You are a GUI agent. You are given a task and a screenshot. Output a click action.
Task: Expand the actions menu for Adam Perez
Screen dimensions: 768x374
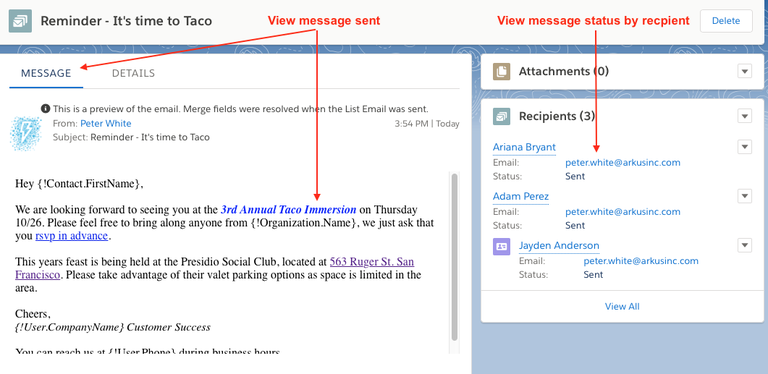pyautogui.click(x=744, y=196)
